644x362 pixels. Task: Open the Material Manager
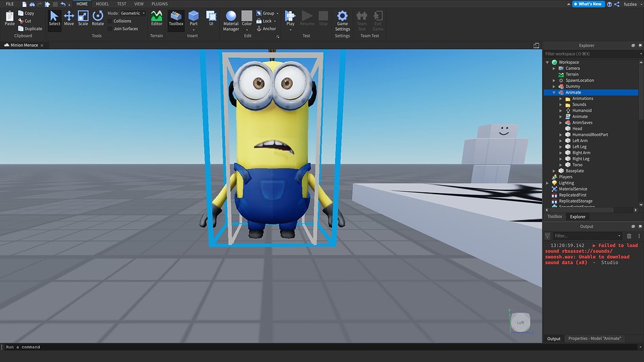click(231, 18)
